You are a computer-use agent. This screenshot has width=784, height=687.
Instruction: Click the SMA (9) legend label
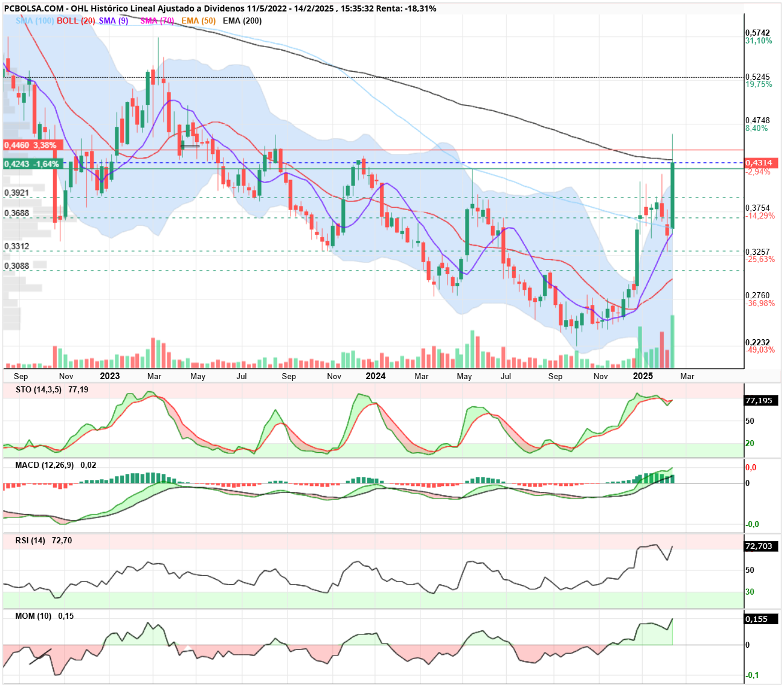[x=114, y=21]
